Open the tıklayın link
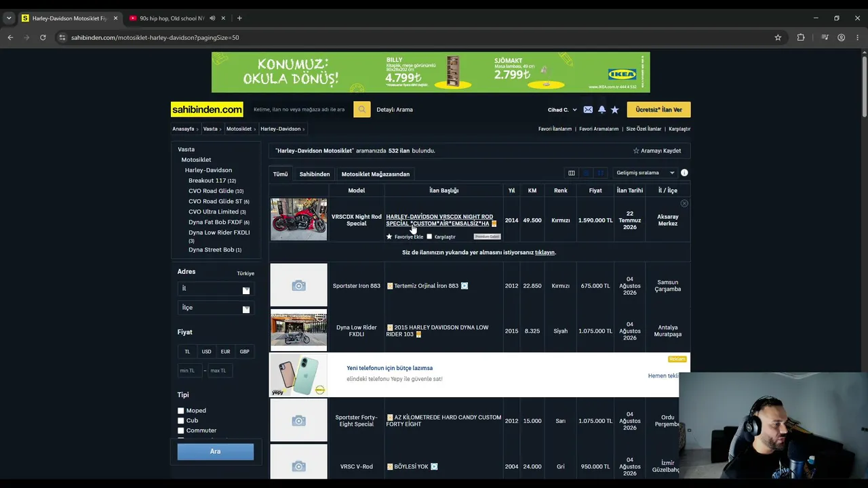This screenshot has width=868, height=488. [x=545, y=253]
